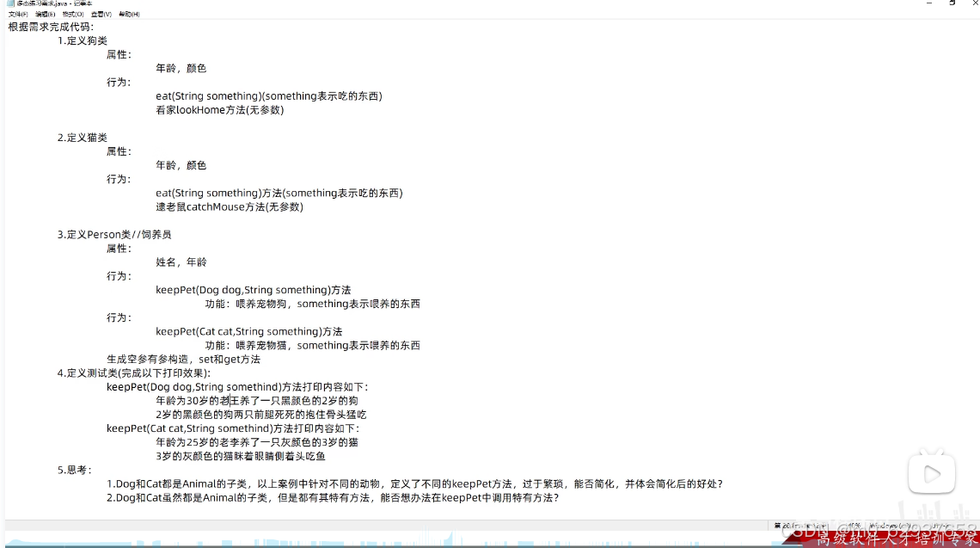Click the heading 2.定义猫类

82,138
